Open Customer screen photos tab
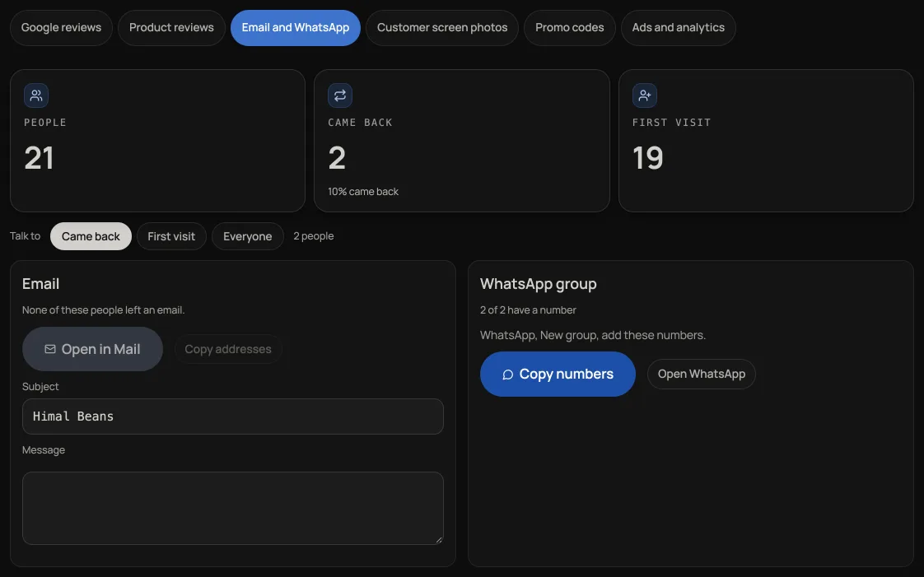The width and height of the screenshot is (924, 577). pyautogui.click(x=442, y=28)
